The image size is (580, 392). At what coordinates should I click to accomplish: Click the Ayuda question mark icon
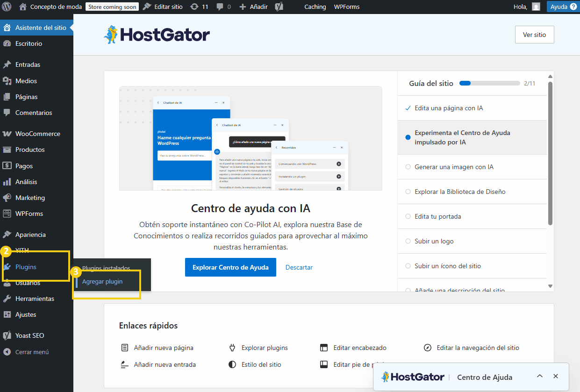pos(573,7)
